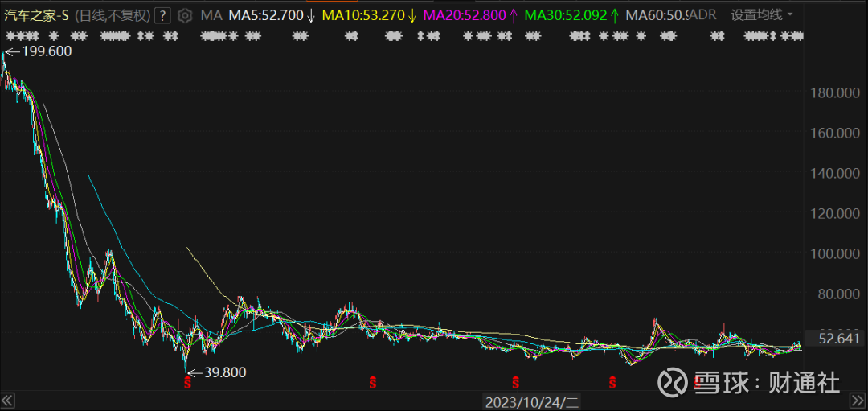Toggle the MA5:52.700 moving average

click(x=272, y=15)
